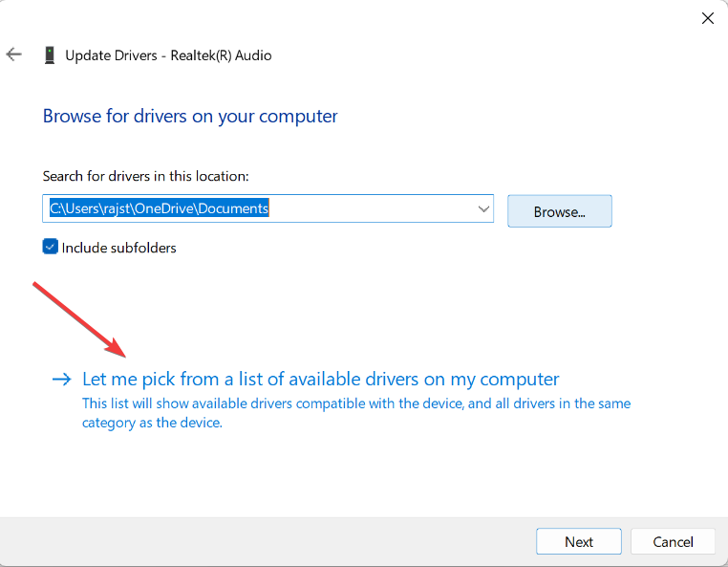Click the Browse for drivers heading
Viewport: 728px width, 567px height.
pos(190,117)
